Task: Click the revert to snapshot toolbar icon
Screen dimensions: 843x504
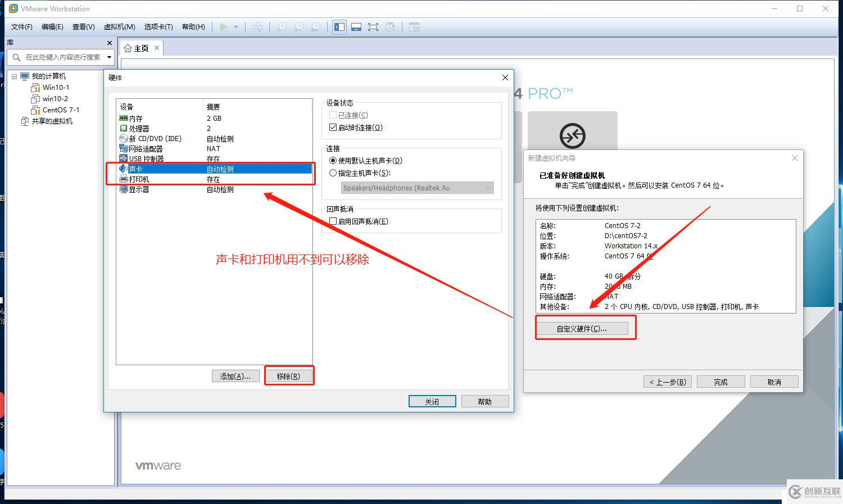Action: tap(299, 27)
